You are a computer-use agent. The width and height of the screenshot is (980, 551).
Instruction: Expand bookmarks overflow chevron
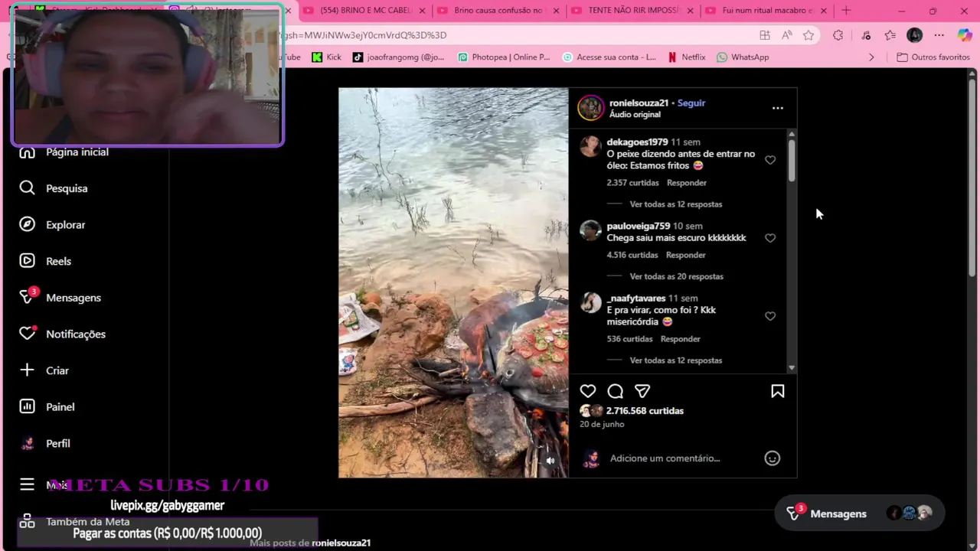[x=871, y=57]
